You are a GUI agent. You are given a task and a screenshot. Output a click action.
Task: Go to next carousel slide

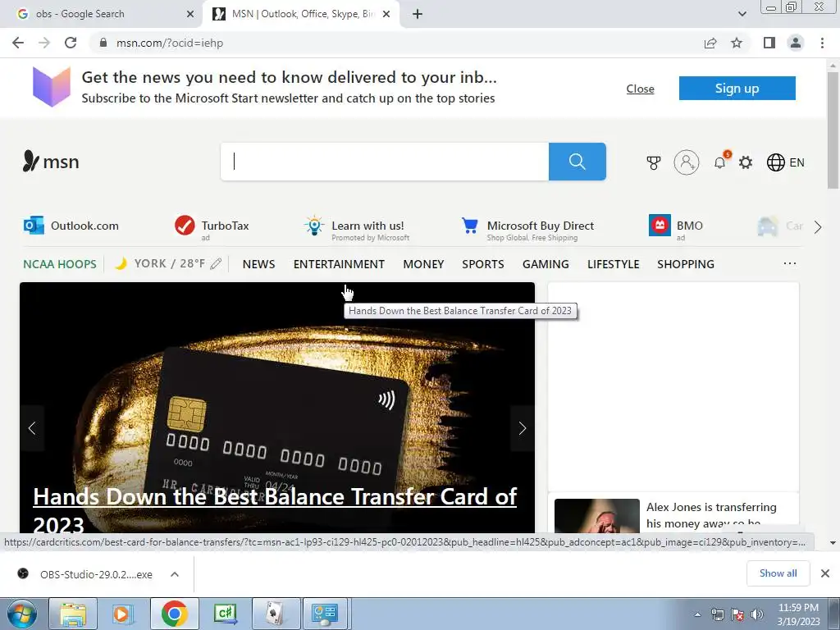523,428
